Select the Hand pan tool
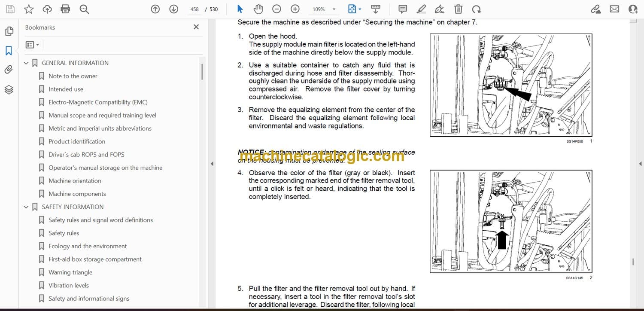The image size is (644, 311). [258, 9]
